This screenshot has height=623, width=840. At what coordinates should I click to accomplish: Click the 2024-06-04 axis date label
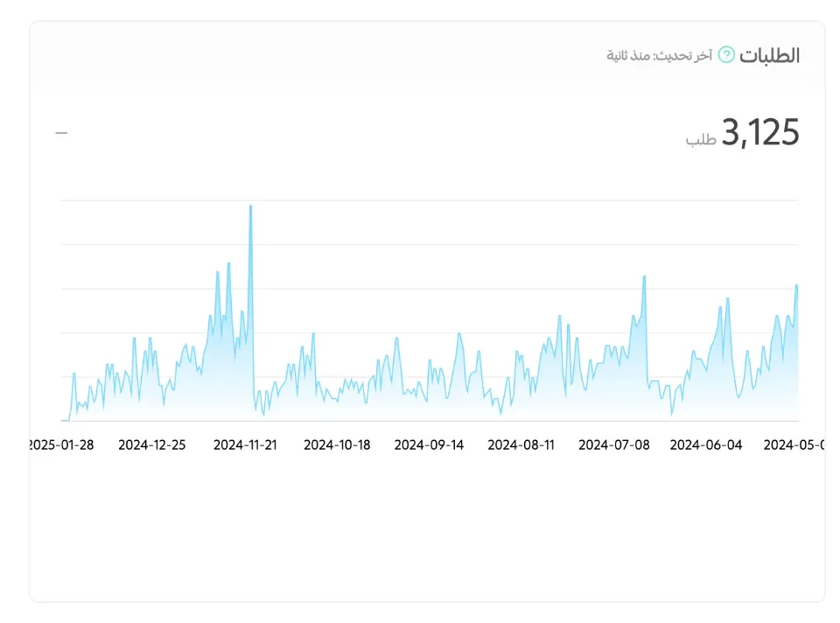click(x=706, y=444)
